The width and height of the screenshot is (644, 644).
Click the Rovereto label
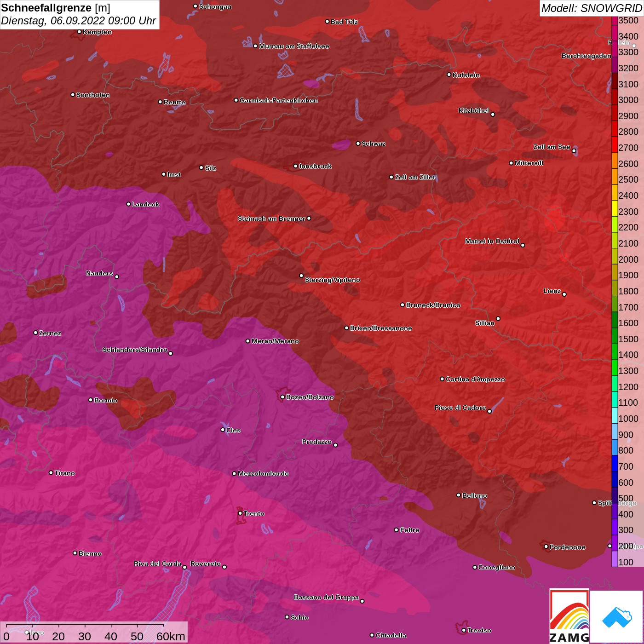click(x=206, y=563)
